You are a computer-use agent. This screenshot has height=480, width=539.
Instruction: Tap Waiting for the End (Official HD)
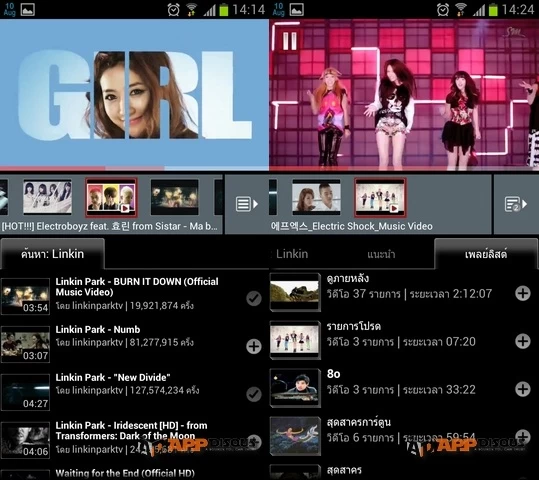click(125, 473)
